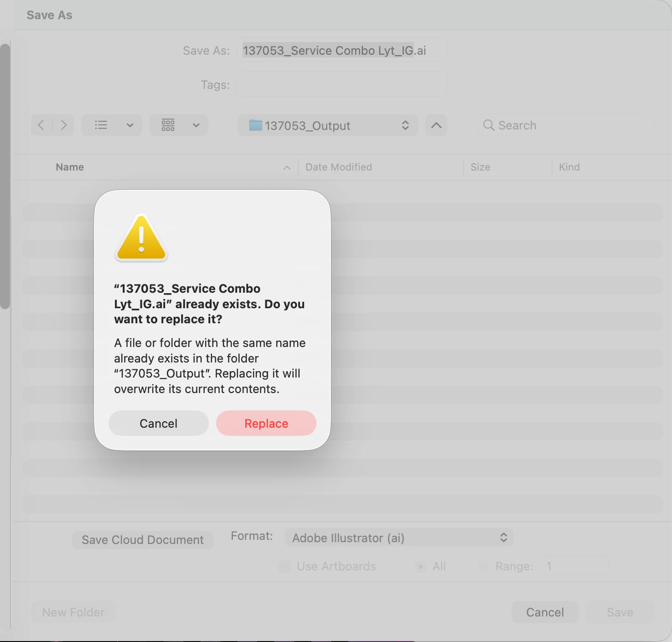
Task: Click Replace to overwrite the existing file
Action: tap(266, 423)
